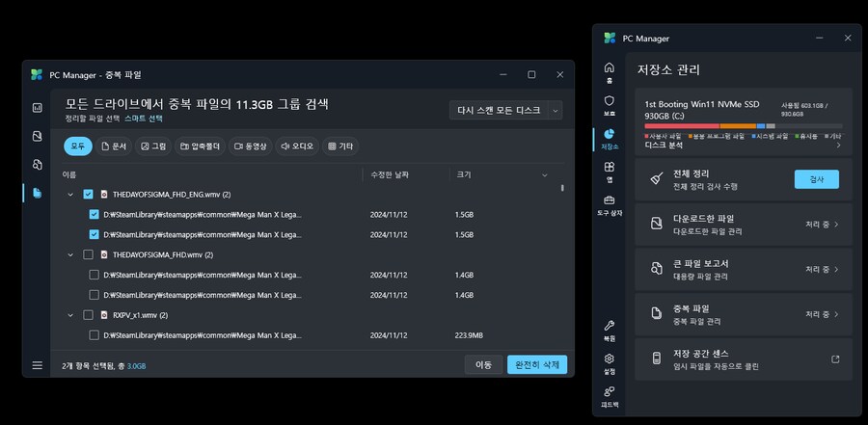Expand 디스크 분석 chevron in storage window
This screenshot has width=868, height=425.
point(838,145)
